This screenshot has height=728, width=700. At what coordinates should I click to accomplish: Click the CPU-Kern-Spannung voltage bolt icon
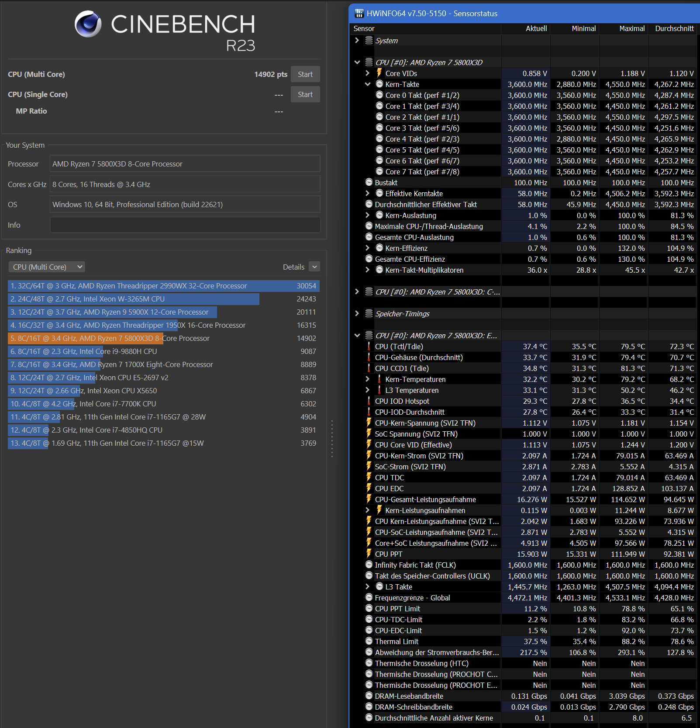point(369,423)
